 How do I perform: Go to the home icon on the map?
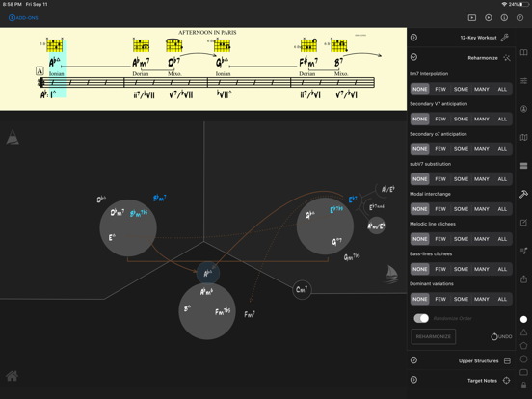click(12, 376)
